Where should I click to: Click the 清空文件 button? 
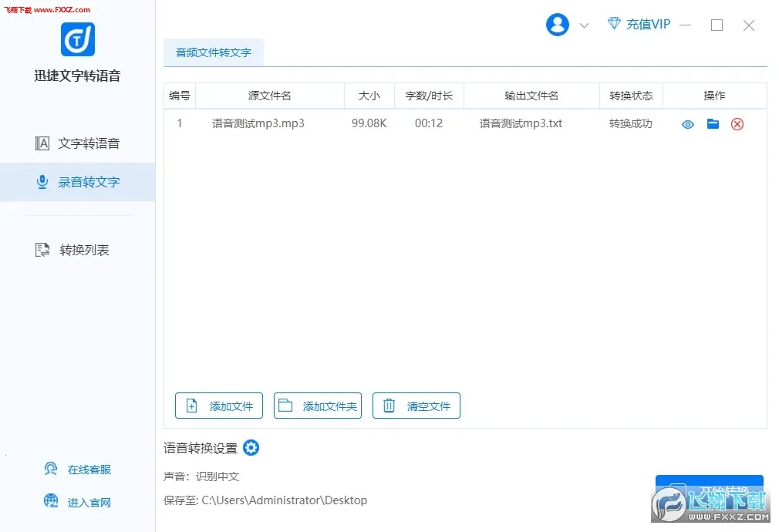[416, 406]
